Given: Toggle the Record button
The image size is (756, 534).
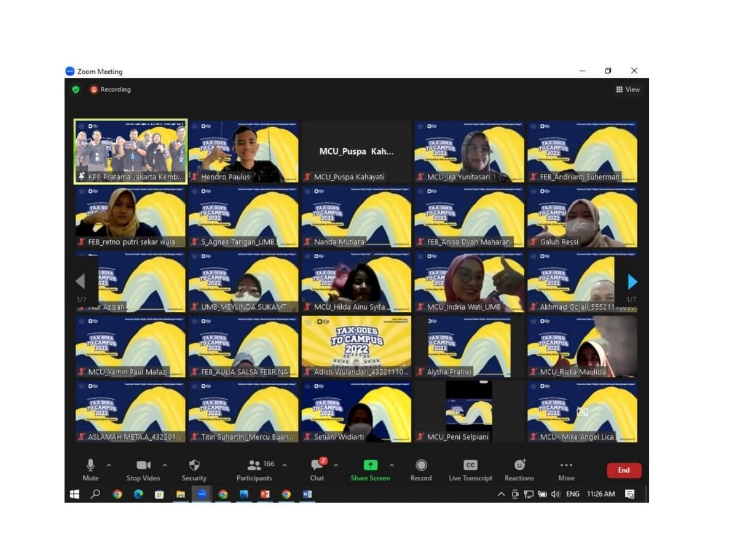Looking at the screenshot, I should 421,466.
